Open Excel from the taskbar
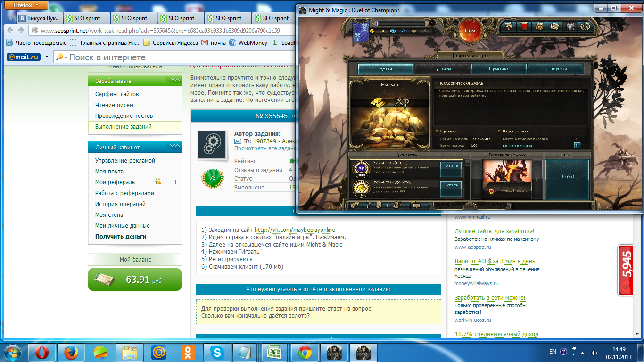The image size is (644, 362). (275, 352)
